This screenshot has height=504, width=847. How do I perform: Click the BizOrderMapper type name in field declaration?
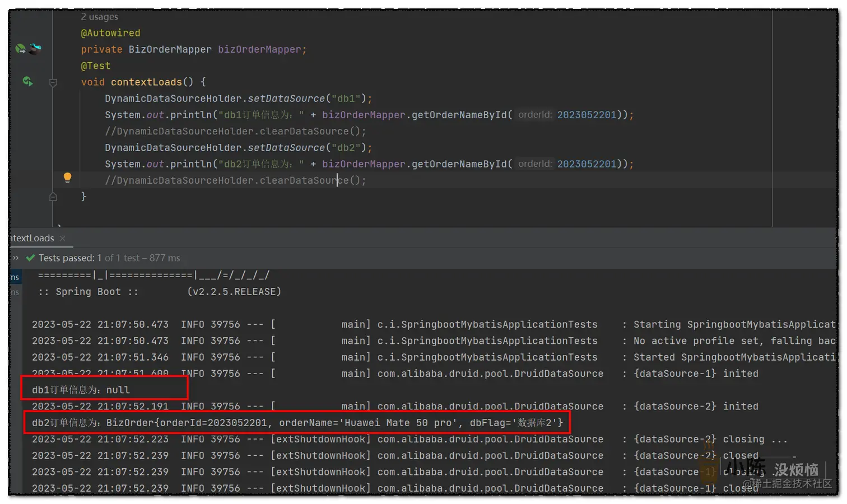point(170,49)
